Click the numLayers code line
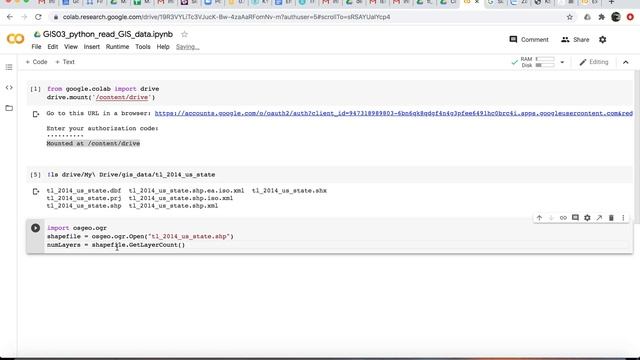Image resolution: width=640 pixels, height=360 pixels. coord(116,245)
